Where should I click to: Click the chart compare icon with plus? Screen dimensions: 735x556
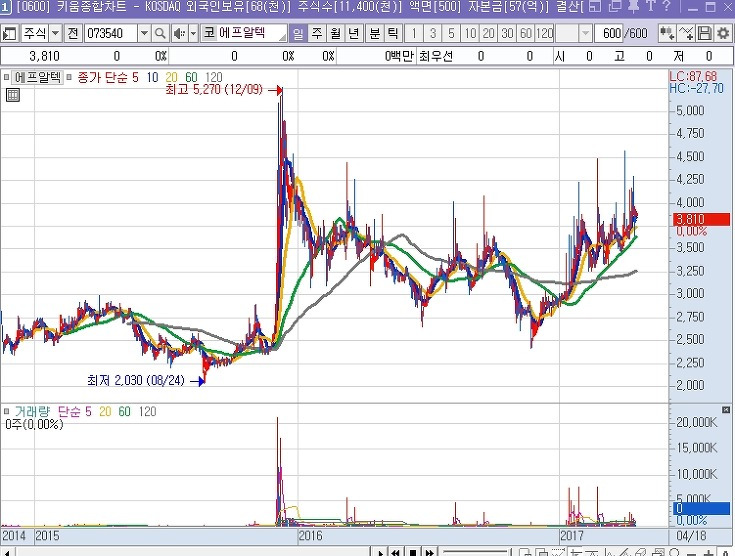click(x=667, y=33)
